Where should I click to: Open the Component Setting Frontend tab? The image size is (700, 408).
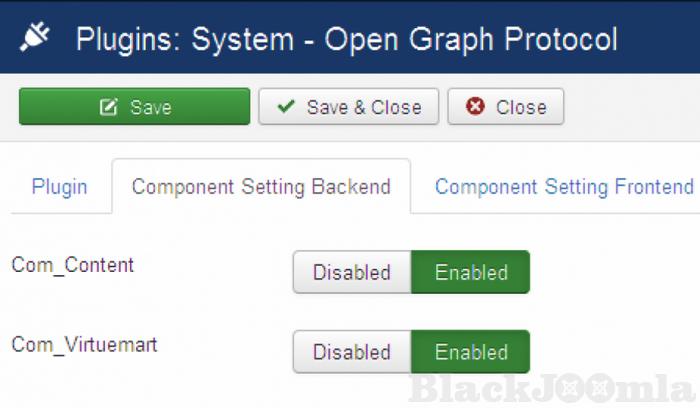(x=564, y=187)
